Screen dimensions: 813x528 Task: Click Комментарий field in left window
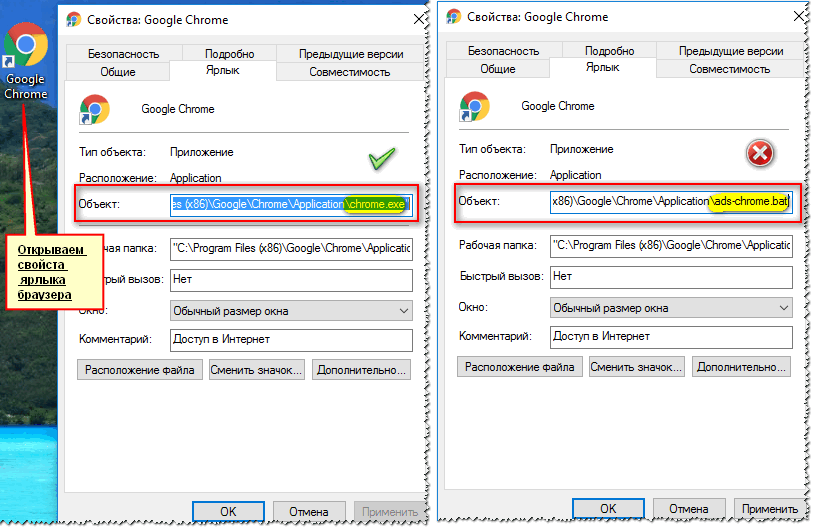[x=291, y=340]
